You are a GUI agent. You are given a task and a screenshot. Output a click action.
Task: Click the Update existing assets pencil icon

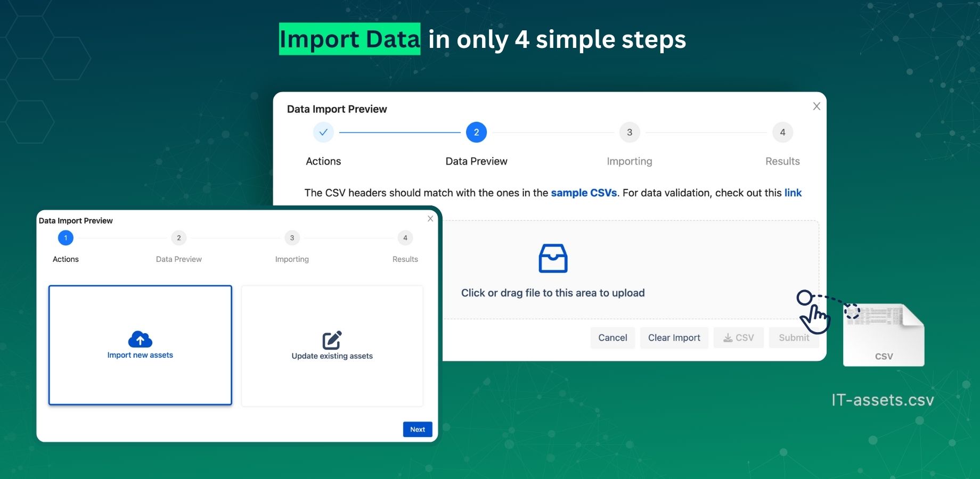(x=332, y=340)
